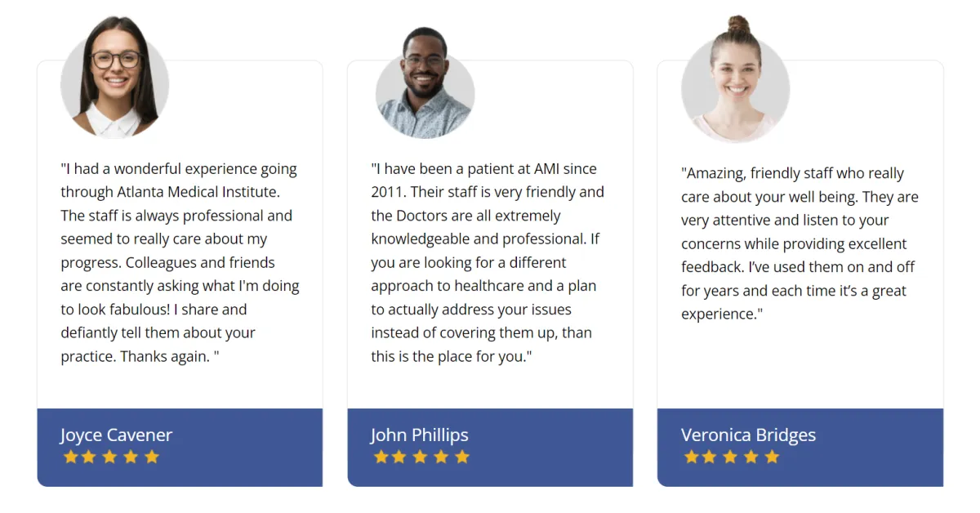
Task: Click the fifth star under Joyce Cavener
Action: pyautogui.click(x=152, y=457)
